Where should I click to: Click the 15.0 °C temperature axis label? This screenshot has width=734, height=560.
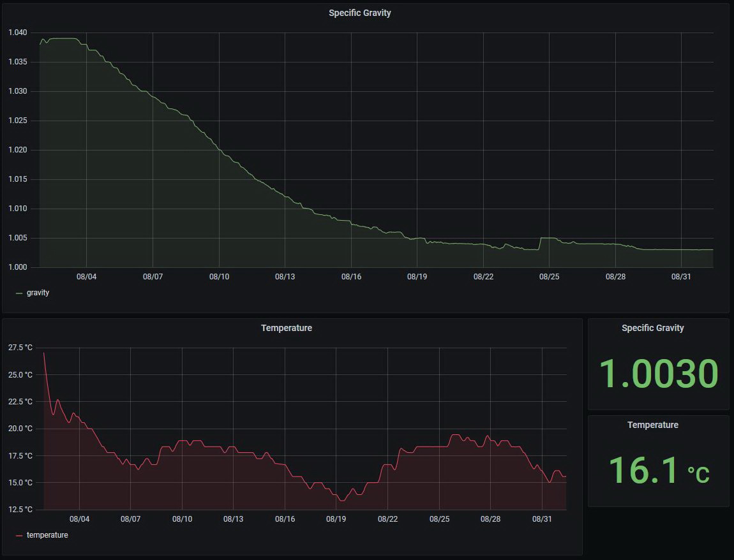coord(20,482)
